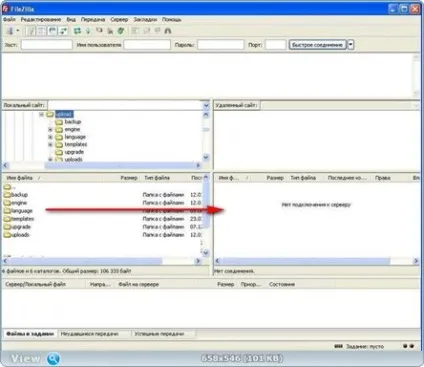Toggle the local directory tree view
The height and width of the screenshot is (367, 424).
(41, 31)
